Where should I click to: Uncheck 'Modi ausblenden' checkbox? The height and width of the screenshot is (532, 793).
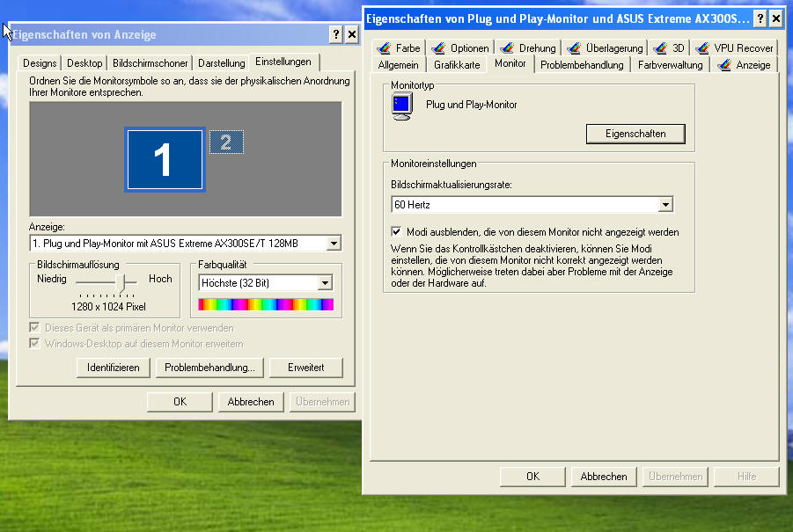(x=396, y=232)
